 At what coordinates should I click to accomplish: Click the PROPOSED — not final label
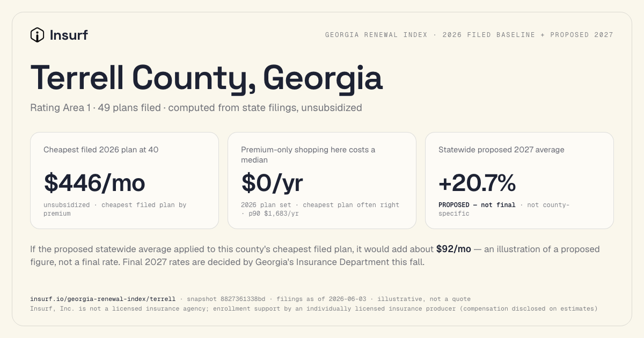[477, 205]
